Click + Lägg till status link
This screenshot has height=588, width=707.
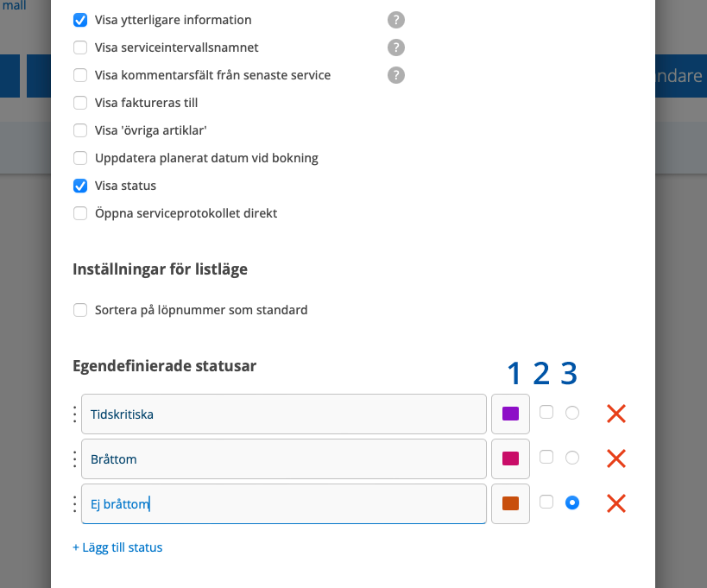click(x=117, y=547)
